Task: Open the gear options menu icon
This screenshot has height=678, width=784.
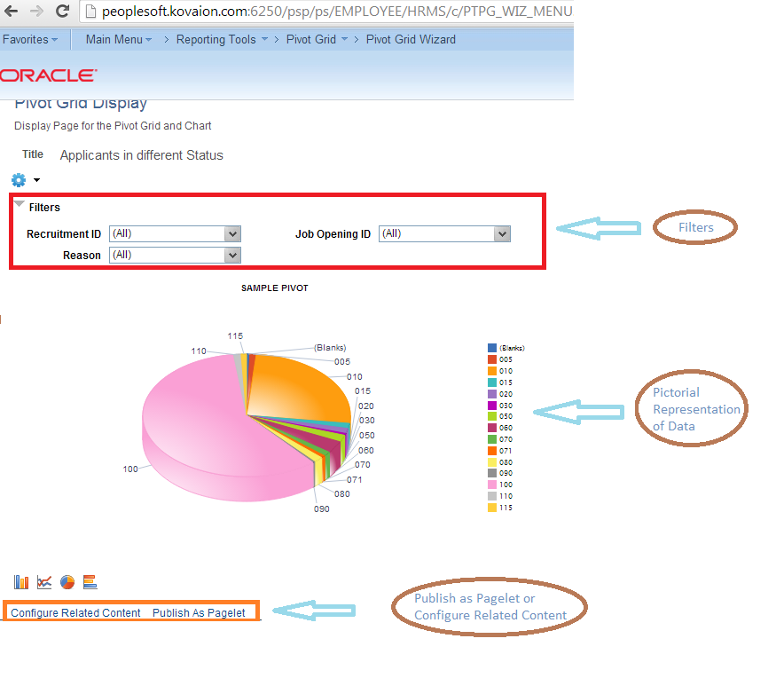Action: (17, 179)
